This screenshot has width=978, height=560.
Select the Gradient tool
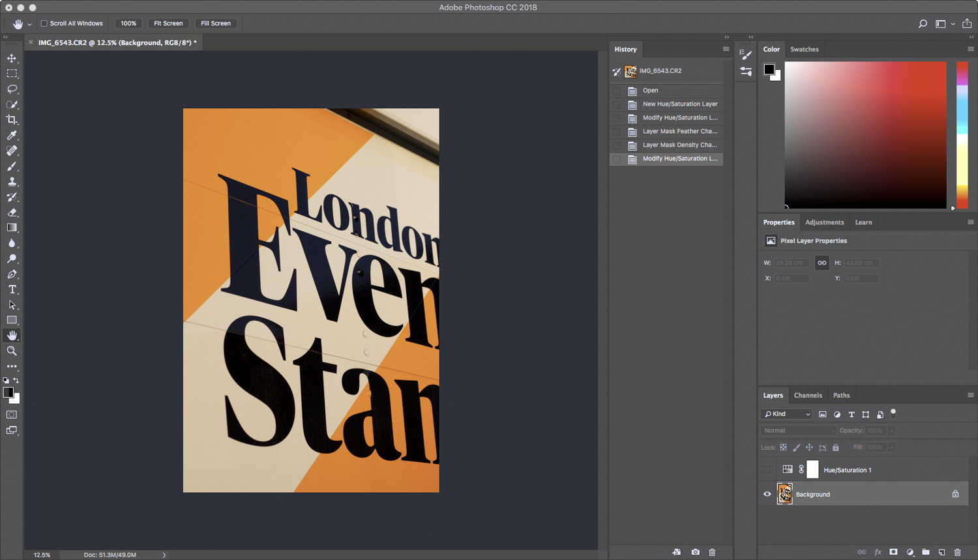(x=12, y=228)
